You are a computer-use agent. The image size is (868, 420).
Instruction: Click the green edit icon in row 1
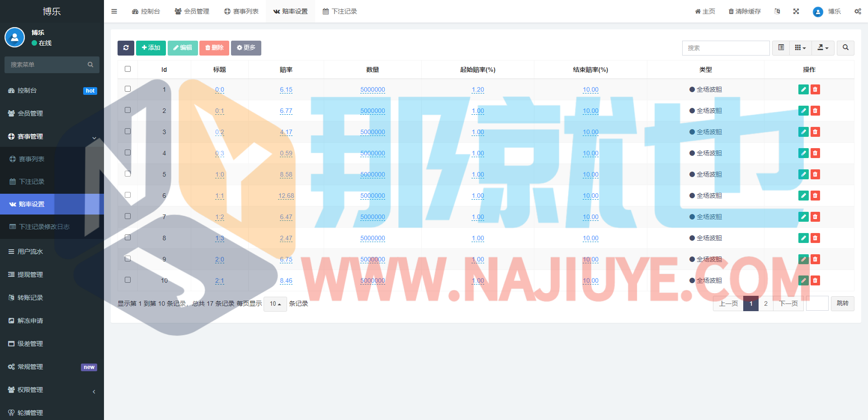803,89
